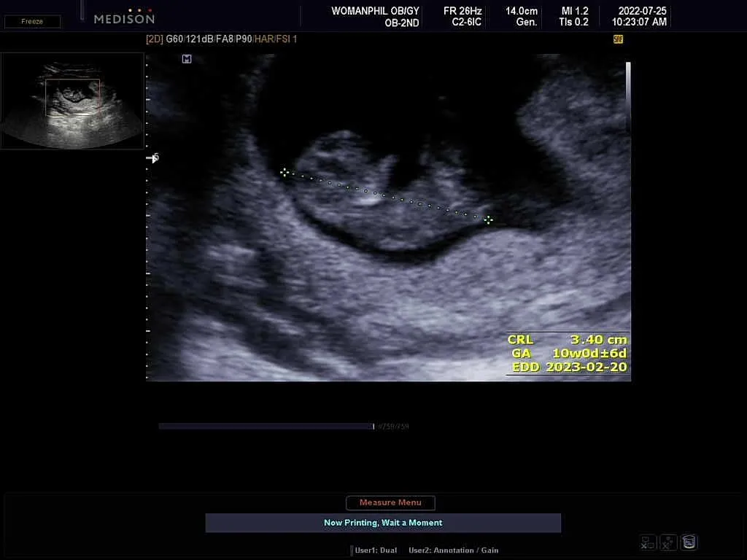Click the 14.0cm depth value
Image resolution: width=747 pixels, height=560 pixels.
(521, 11)
